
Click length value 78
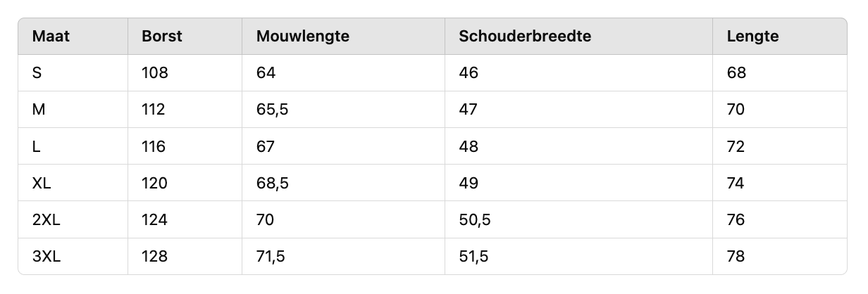click(736, 257)
